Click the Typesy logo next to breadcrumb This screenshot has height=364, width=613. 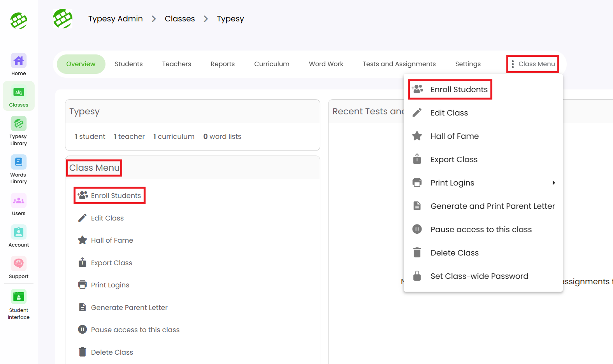[x=63, y=19]
